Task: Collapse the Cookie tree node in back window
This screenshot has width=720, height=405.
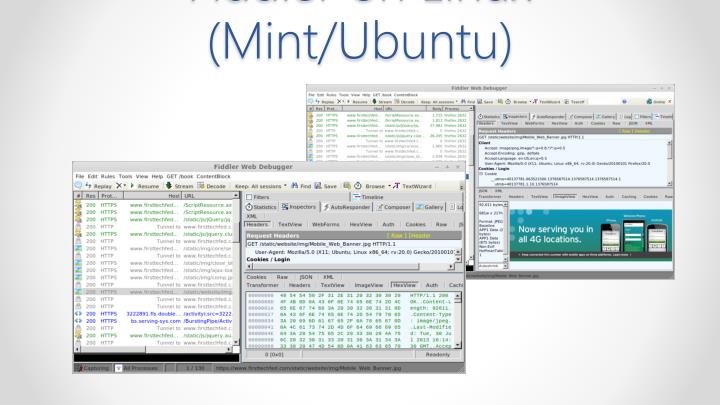Action: 481,174
